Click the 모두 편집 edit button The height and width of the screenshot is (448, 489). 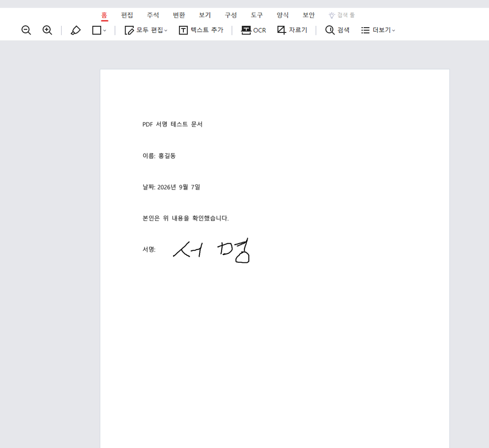pos(143,30)
